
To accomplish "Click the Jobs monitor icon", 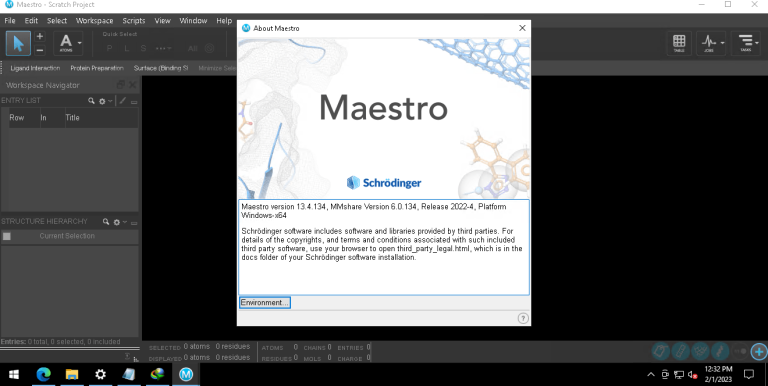I will [710, 43].
